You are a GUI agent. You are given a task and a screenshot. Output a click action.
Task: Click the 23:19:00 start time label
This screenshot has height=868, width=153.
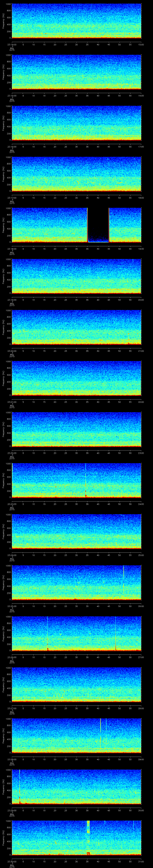pos(12,300)
